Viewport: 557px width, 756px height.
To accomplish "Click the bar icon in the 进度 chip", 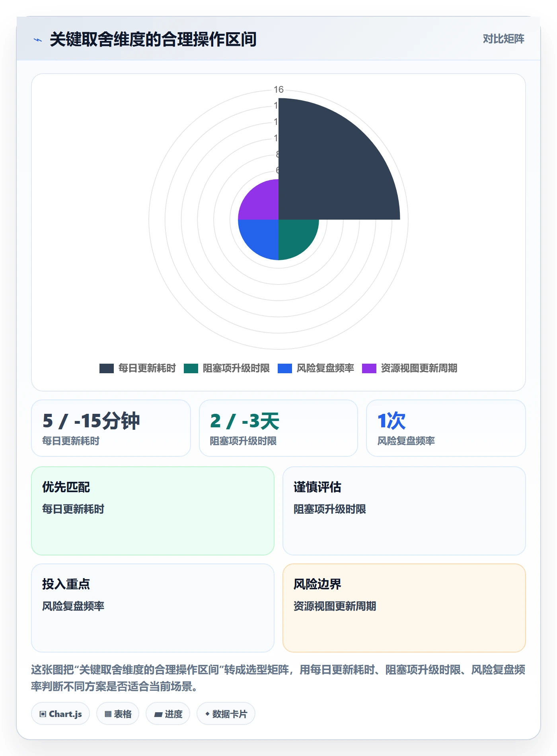I will click(158, 715).
